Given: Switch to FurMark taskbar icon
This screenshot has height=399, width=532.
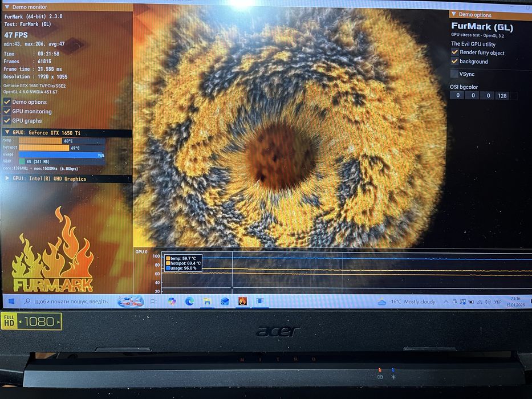Looking at the screenshot, I should 242,302.
